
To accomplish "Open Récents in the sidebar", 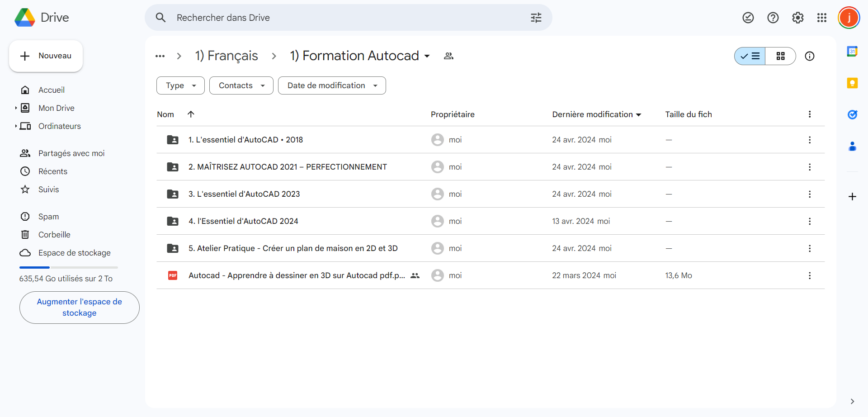I will tap(53, 171).
